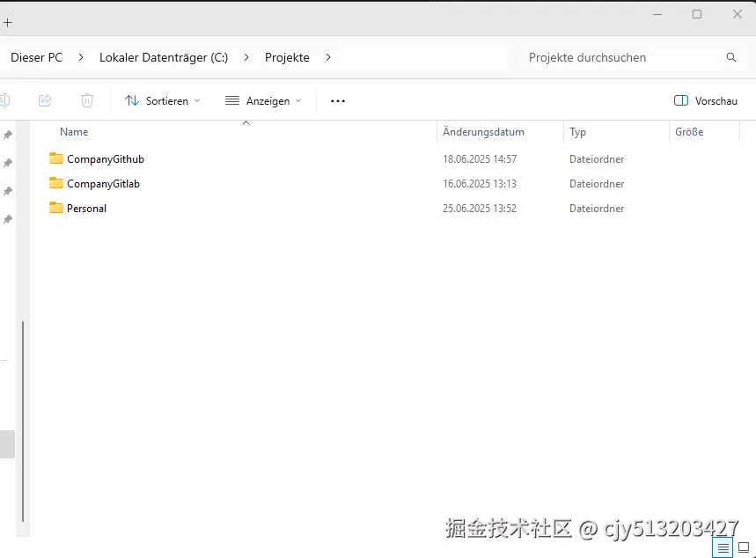Viewport: 756px width, 558px height.
Task: Toggle the Vorschau preview pane
Action: click(x=705, y=101)
